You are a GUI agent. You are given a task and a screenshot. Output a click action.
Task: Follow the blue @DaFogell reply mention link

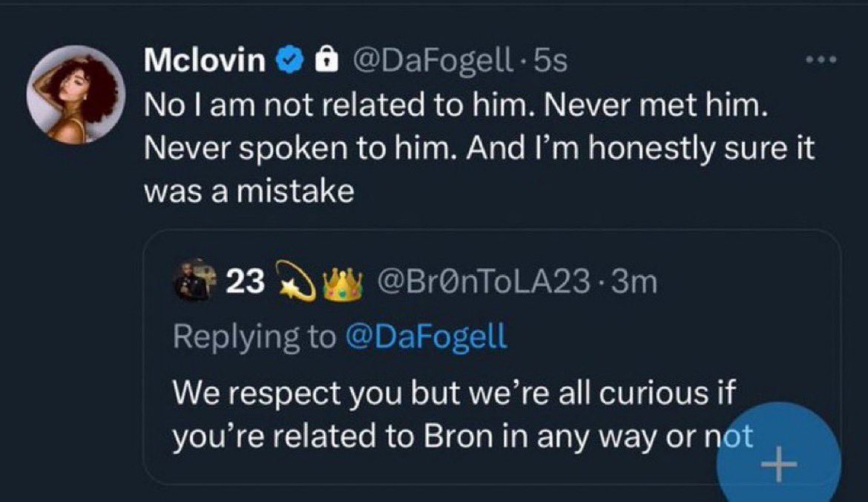click(x=426, y=336)
